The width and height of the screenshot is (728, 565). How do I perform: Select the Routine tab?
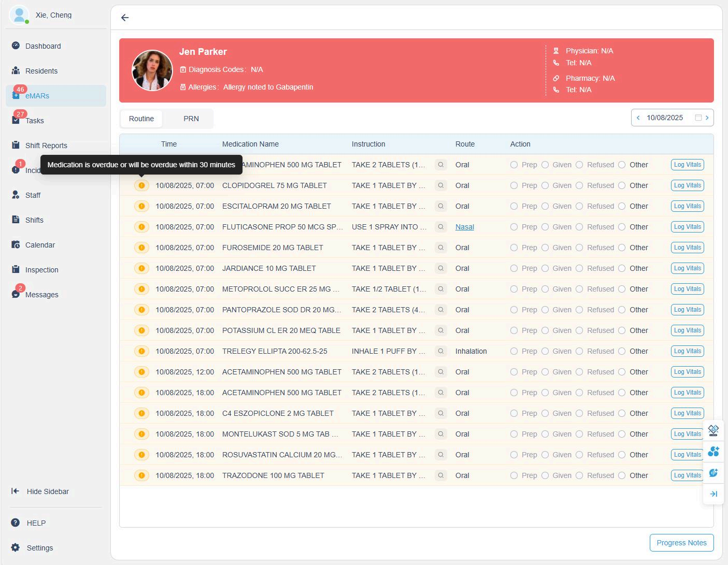(x=141, y=119)
